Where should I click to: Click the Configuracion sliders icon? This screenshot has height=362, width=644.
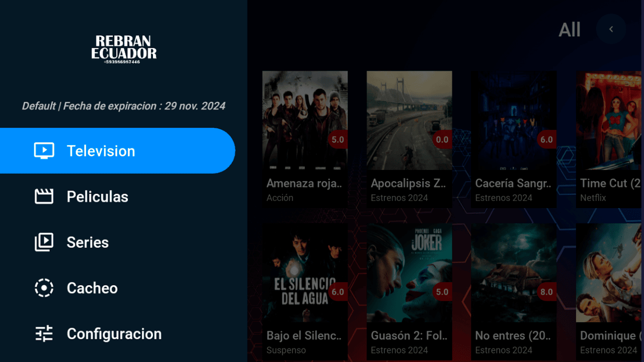44,334
